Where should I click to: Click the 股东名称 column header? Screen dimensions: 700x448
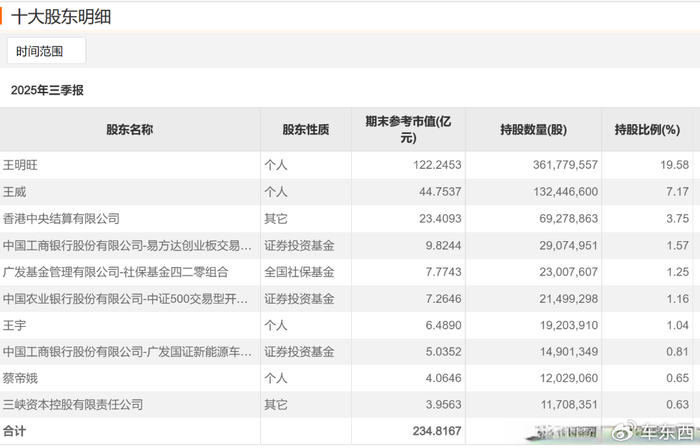pos(129,129)
